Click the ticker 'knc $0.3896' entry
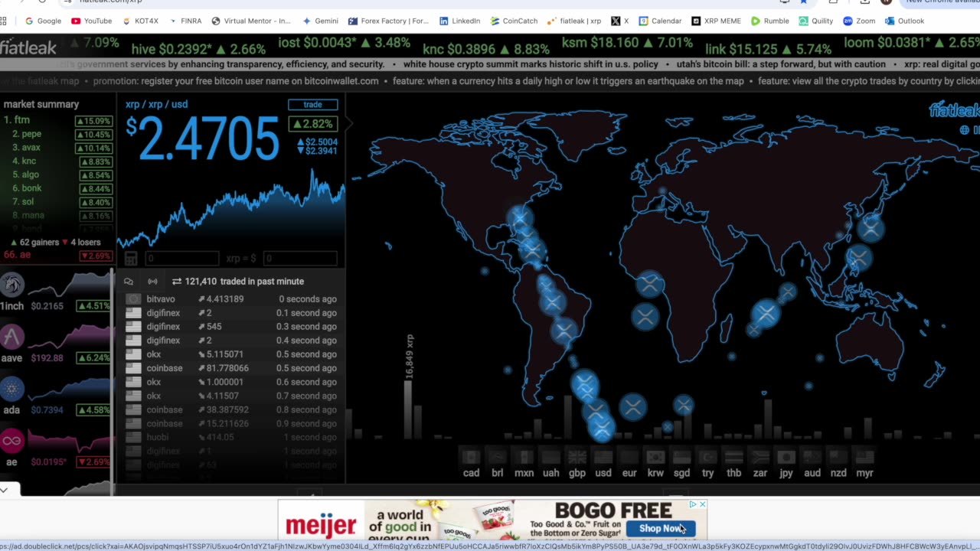 pos(485,49)
